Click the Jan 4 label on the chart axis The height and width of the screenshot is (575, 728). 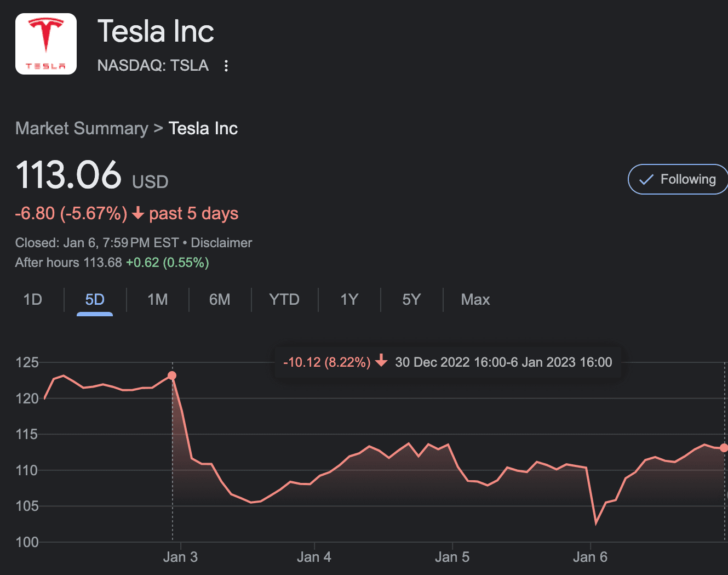pyautogui.click(x=314, y=557)
